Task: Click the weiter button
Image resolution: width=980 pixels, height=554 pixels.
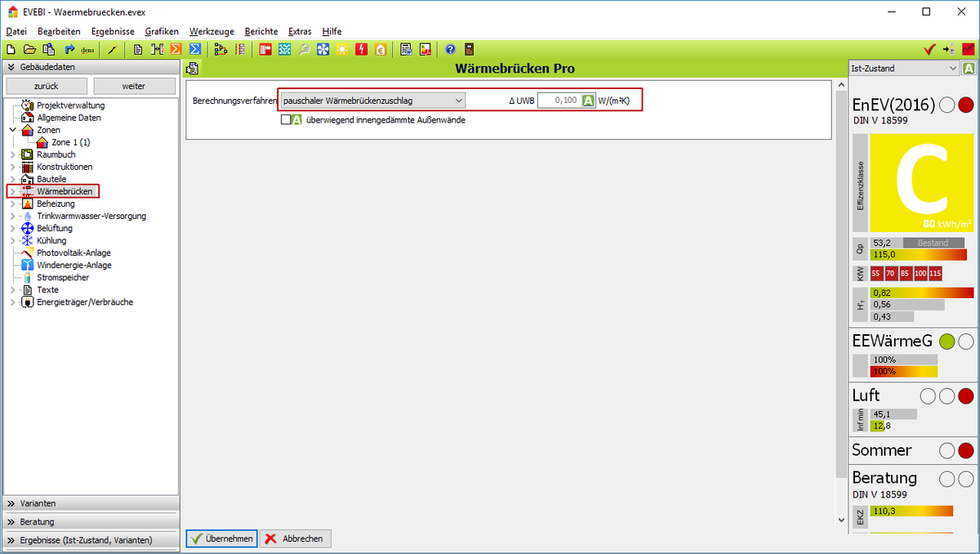Action: point(134,86)
